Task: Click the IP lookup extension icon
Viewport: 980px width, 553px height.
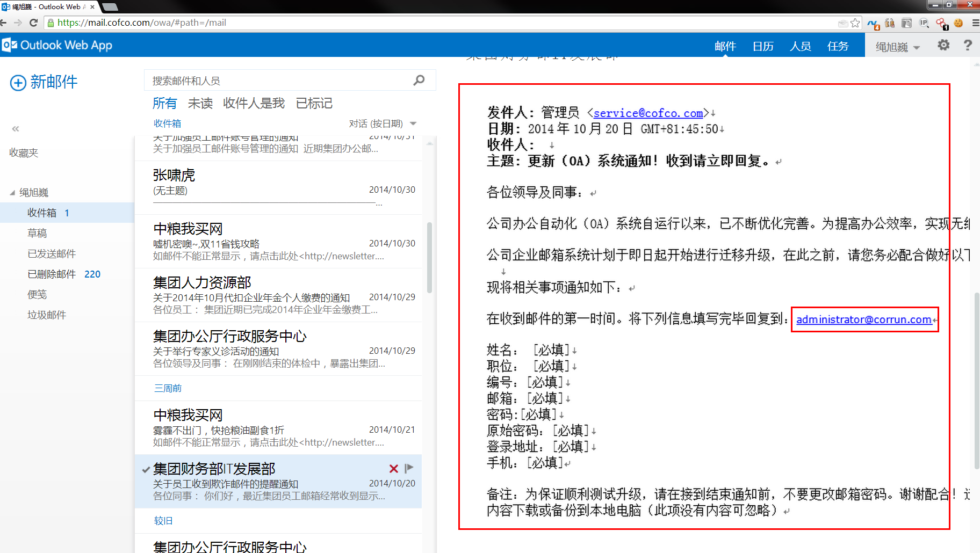Action: (924, 23)
